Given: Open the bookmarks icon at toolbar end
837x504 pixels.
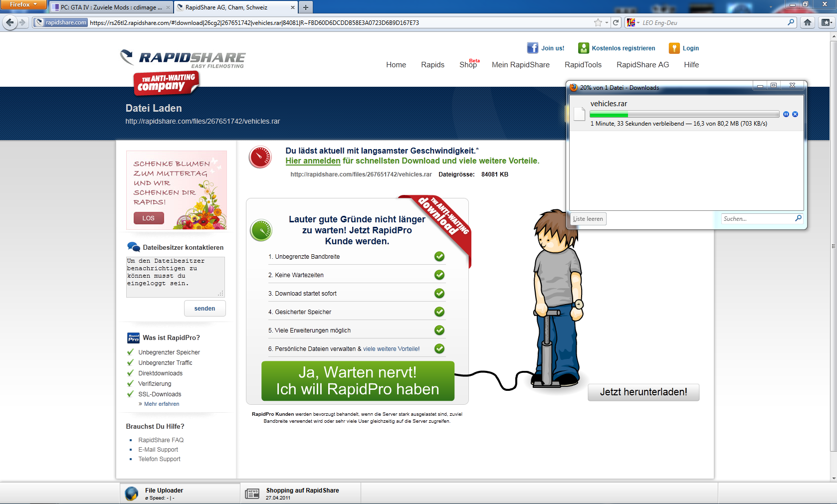Looking at the screenshot, I should (x=827, y=22).
